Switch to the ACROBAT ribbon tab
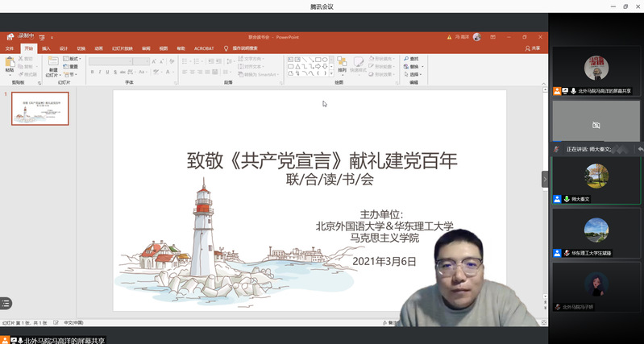The height and width of the screenshot is (344, 644). click(x=203, y=48)
